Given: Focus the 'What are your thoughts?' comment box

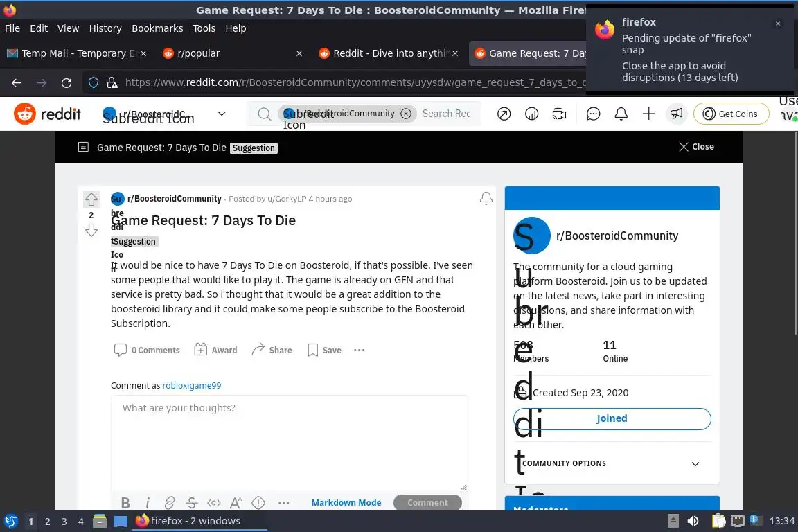Looking at the screenshot, I should click(x=289, y=443).
